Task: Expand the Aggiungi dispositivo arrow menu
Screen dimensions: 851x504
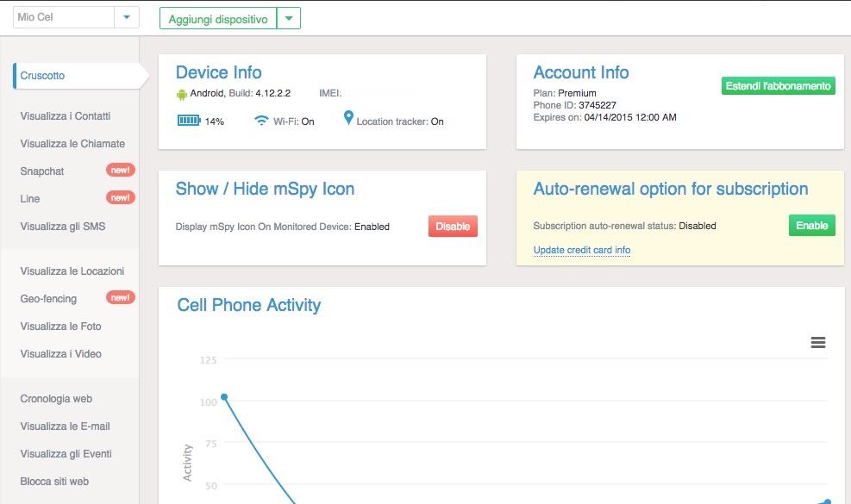Action: pos(289,18)
